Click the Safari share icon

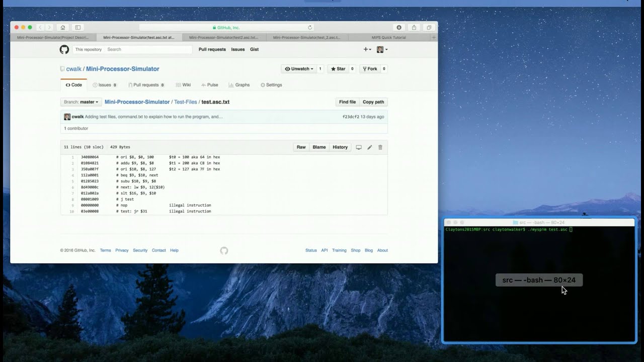[414, 27]
